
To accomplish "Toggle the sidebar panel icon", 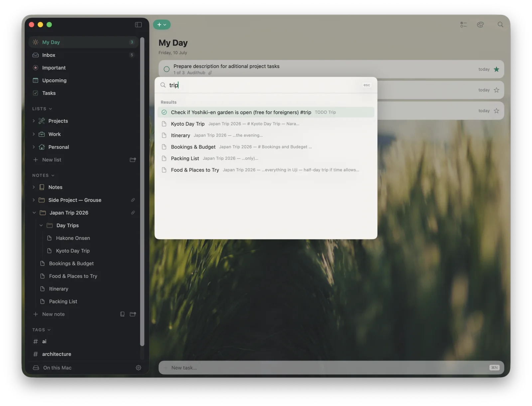I will pos(138,25).
